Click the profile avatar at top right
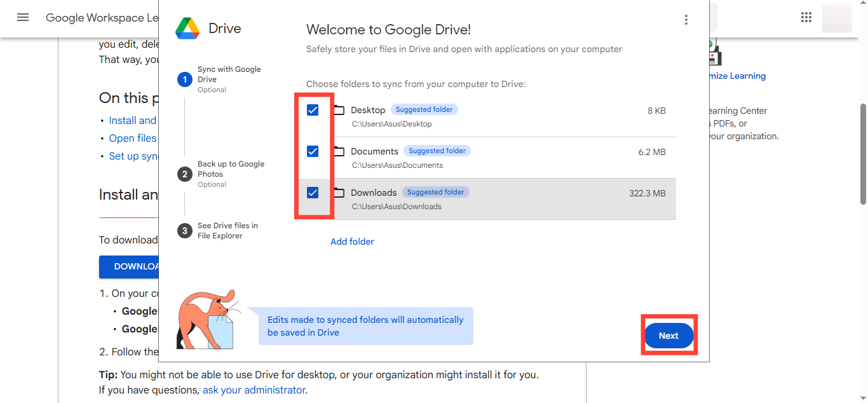Screen dimensions: 868x403 pos(836,18)
